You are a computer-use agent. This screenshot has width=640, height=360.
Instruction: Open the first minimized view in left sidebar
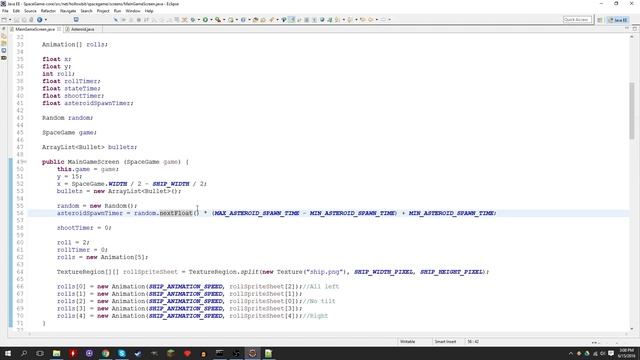(x=4, y=36)
